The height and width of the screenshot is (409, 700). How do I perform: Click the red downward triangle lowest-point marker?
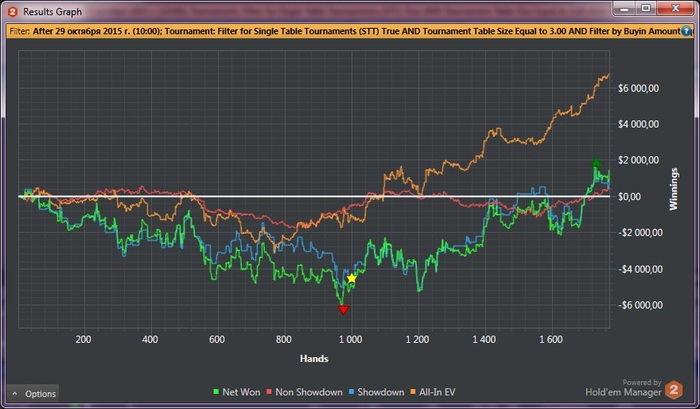coord(343,310)
